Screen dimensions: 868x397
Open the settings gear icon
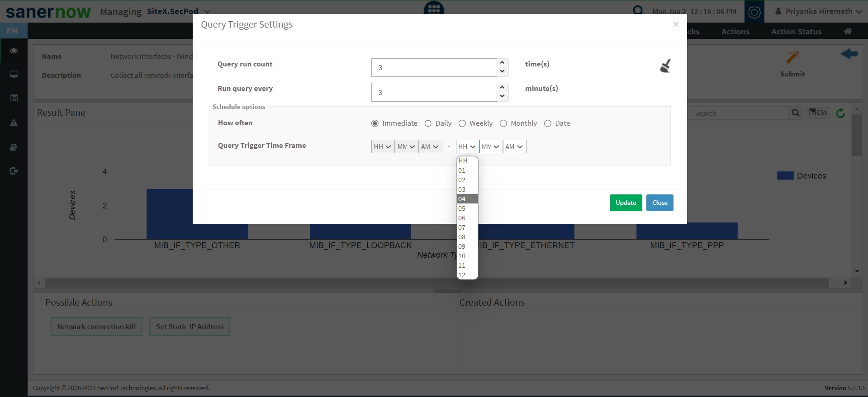click(754, 12)
